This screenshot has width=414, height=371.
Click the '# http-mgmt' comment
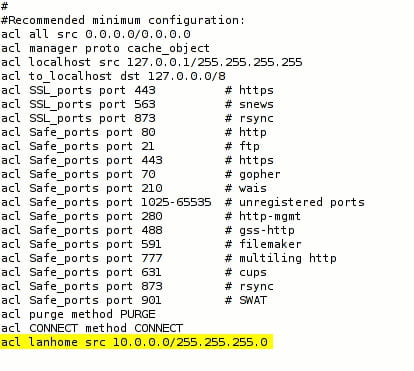(x=263, y=216)
